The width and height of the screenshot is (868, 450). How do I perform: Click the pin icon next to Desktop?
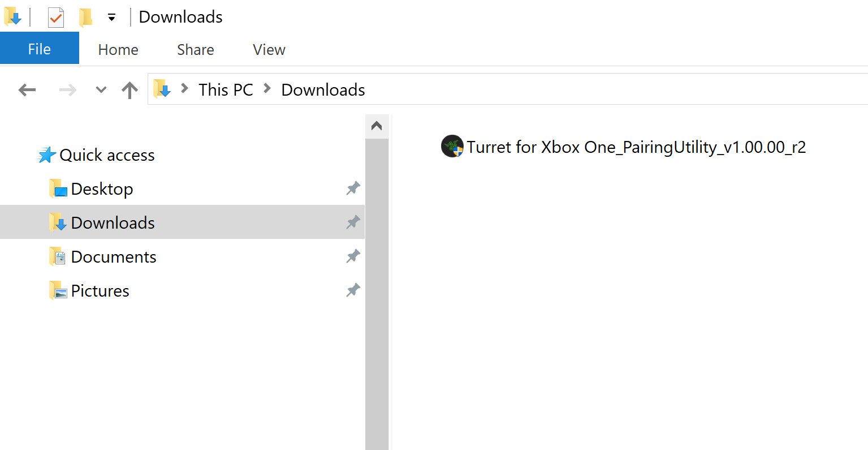pos(352,188)
